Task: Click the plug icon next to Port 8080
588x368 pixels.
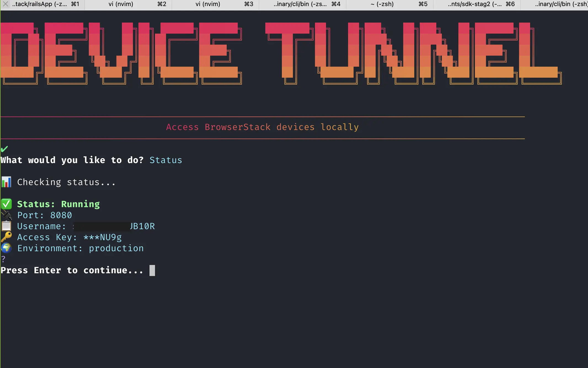Action: point(6,215)
